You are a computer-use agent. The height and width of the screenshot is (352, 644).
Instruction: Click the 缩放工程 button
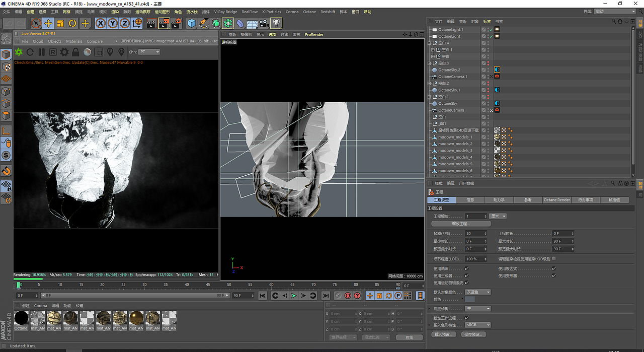point(461,224)
